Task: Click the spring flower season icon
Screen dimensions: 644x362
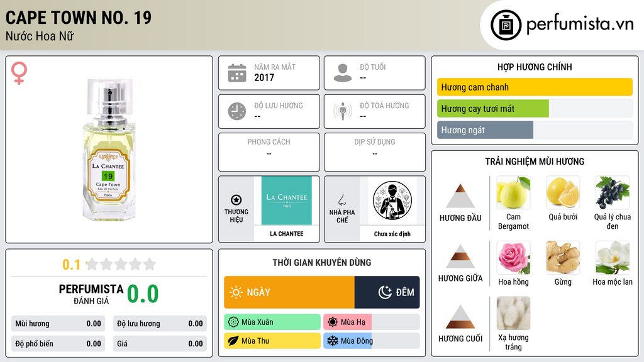Action: [x=233, y=322]
